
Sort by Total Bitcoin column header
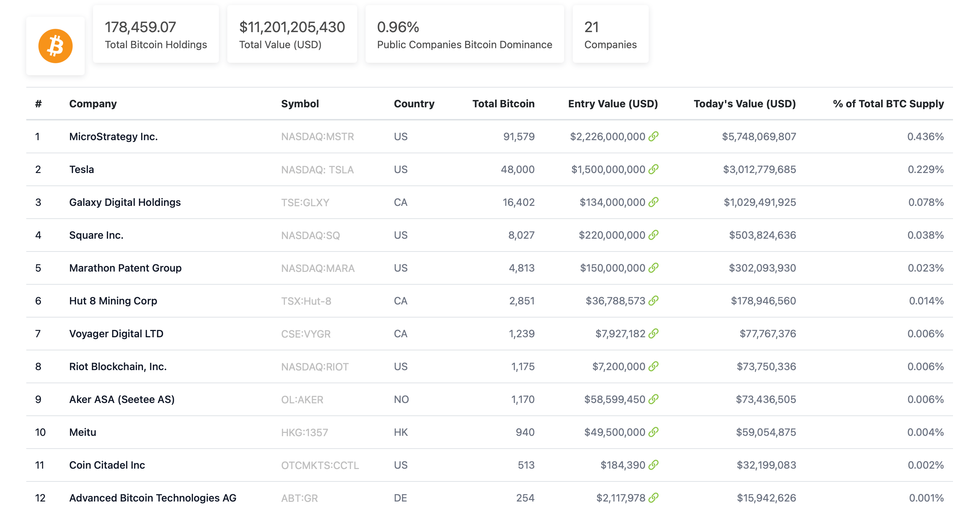(503, 104)
